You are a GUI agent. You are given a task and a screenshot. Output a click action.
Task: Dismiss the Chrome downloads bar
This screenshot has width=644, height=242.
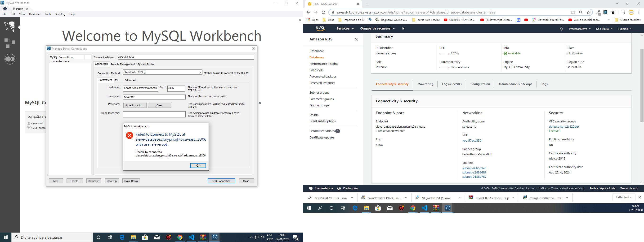(x=640, y=197)
